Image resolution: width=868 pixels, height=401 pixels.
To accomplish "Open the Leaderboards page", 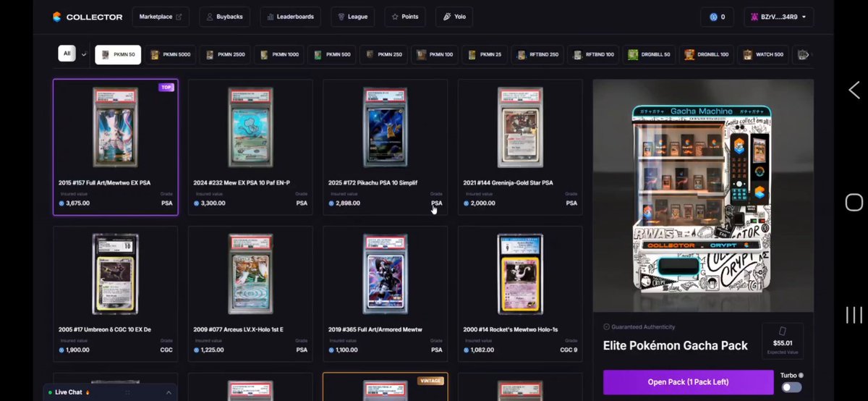I will 291,17.
